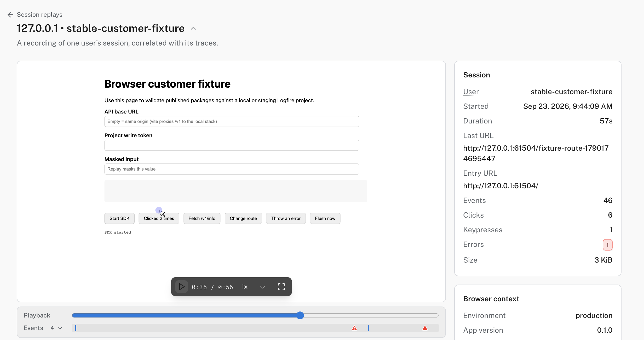The image size is (644, 340).
Task: Focus the Project write token field
Action: (232, 145)
